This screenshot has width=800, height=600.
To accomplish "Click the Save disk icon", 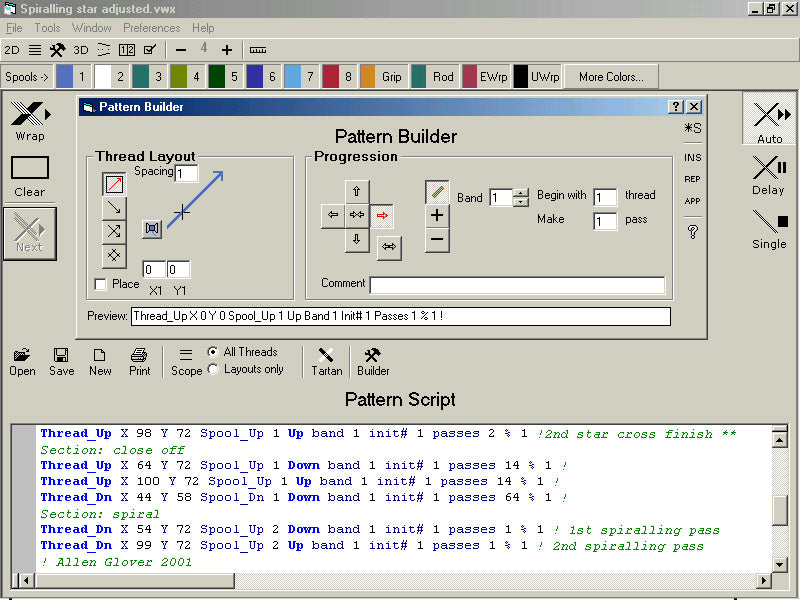I will pos(61,355).
